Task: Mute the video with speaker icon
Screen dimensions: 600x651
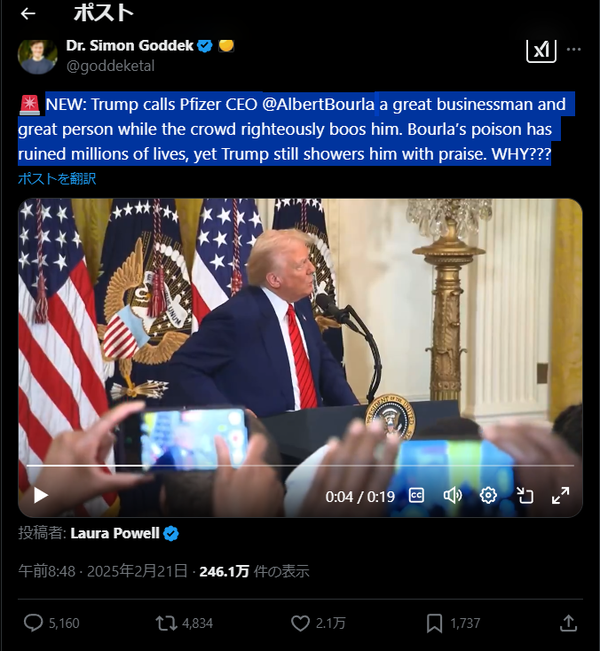Action: (x=452, y=495)
